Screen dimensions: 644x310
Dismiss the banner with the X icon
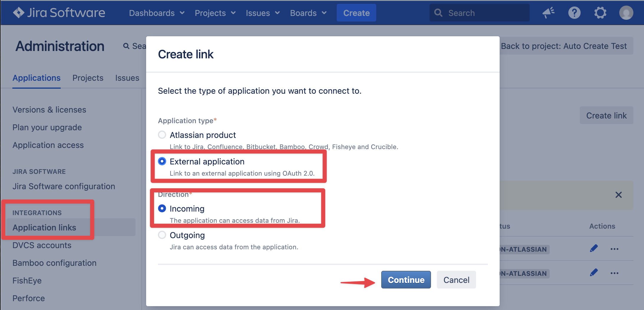tap(618, 195)
